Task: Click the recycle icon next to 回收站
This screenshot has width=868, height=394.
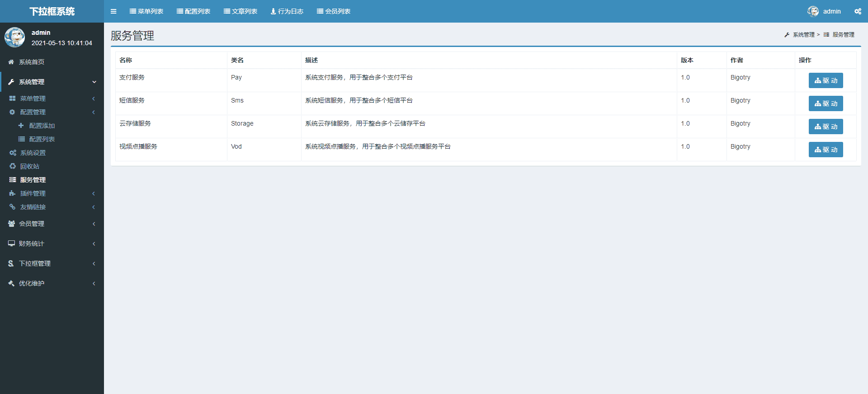Action: tap(13, 166)
